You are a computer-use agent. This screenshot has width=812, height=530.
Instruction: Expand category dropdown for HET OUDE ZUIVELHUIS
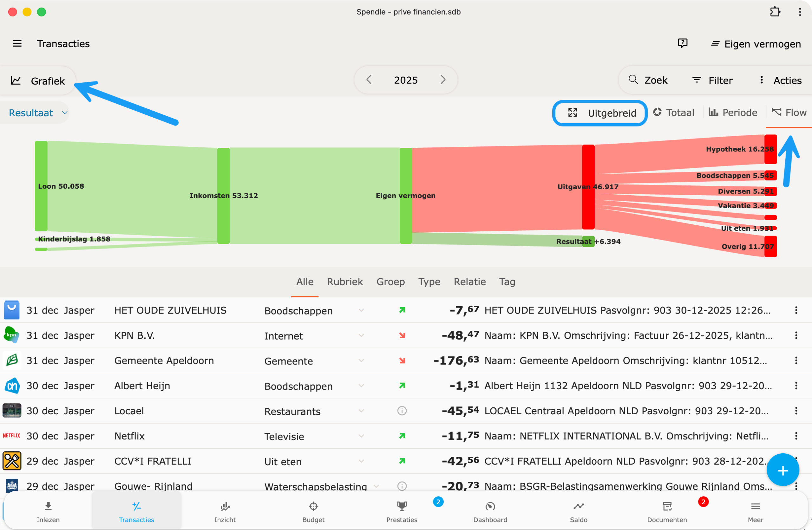361,310
